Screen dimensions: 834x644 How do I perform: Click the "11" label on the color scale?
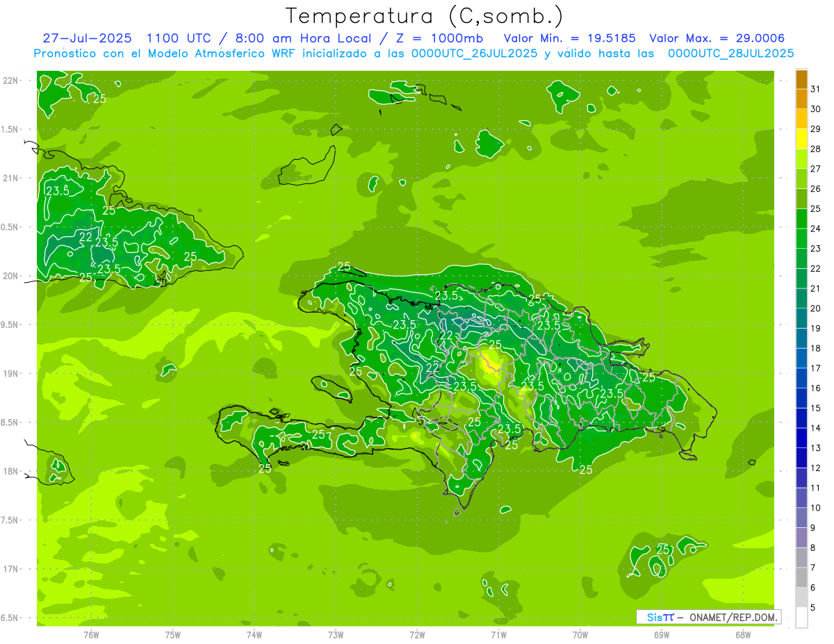816,488
